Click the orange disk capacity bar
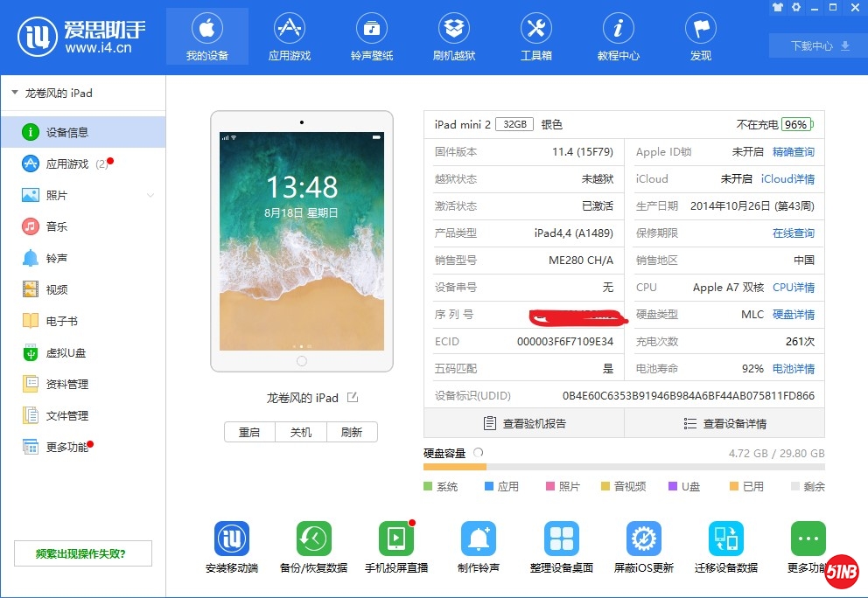This screenshot has height=598, width=868. coord(454,467)
